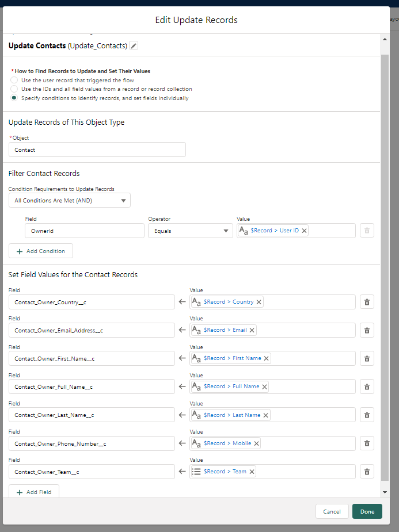The width and height of the screenshot is (399, 532).
Task: Remove the $Record > User ID value pill
Action: (x=305, y=231)
